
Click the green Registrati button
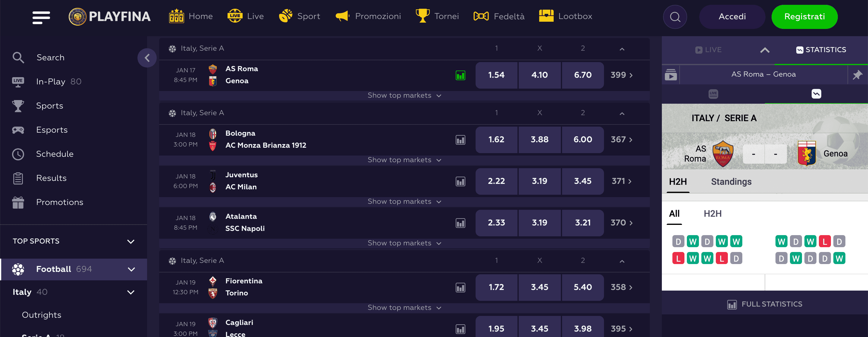[805, 17]
